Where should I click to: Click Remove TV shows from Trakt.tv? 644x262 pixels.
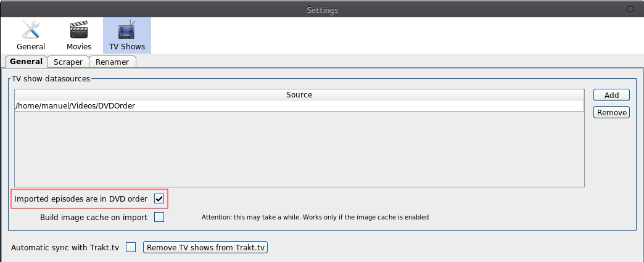[205, 247]
